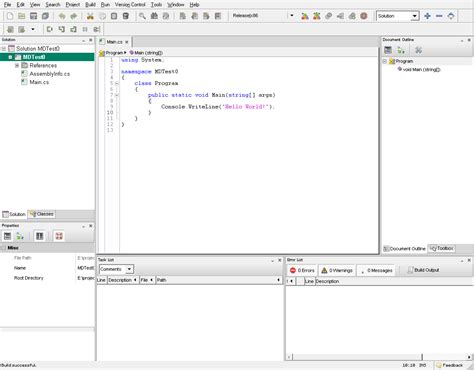Click the red fit icon in Properties toolbar

59,236
